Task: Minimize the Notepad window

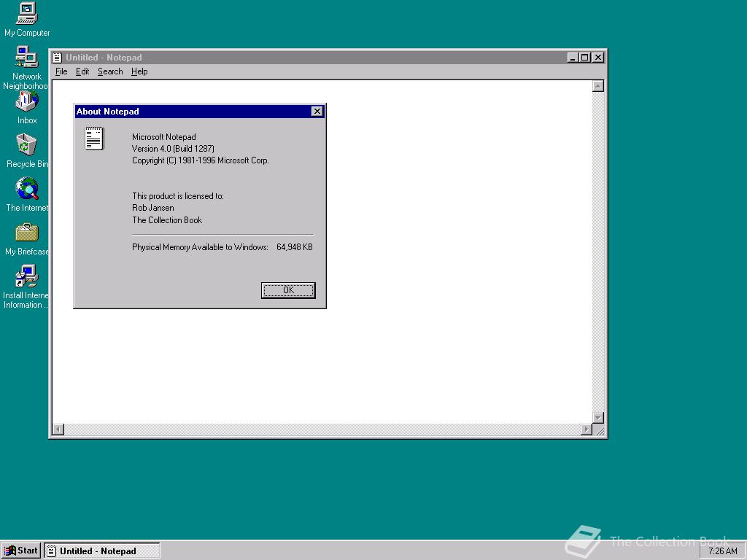Action: coord(573,58)
